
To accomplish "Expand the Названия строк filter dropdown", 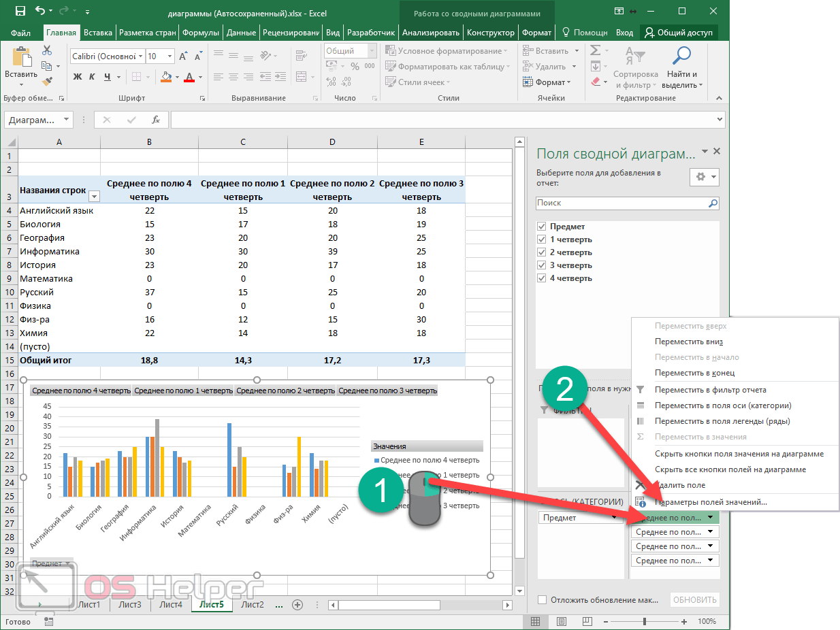I will coord(94,197).
